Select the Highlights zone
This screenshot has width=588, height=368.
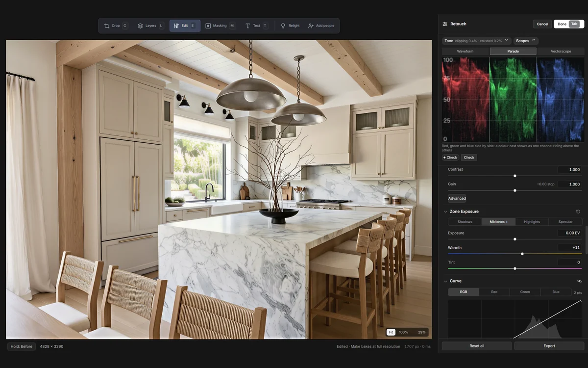click(532, 222)
